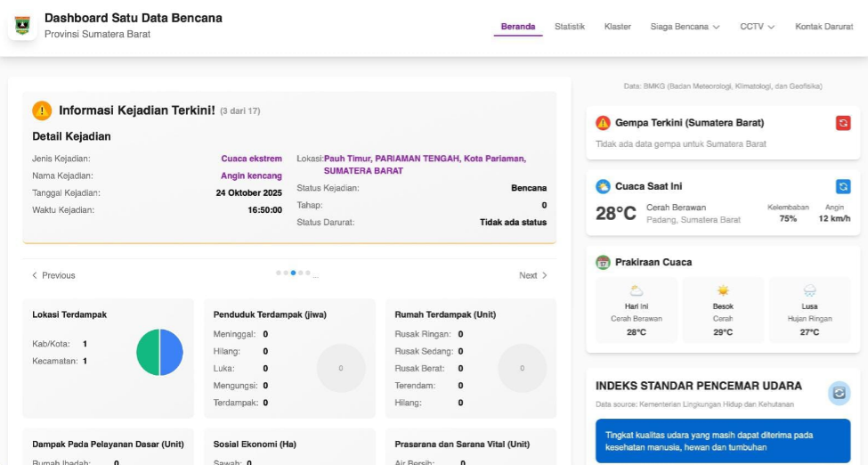Select the first pagination dot
The width and height of the screenshot is (868, 465).
coord(279,273)
